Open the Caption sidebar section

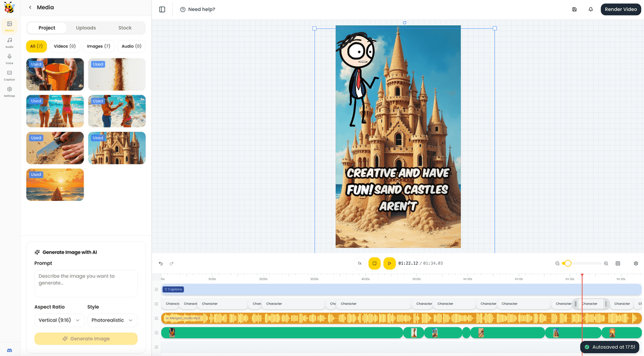tap(9, 76)
